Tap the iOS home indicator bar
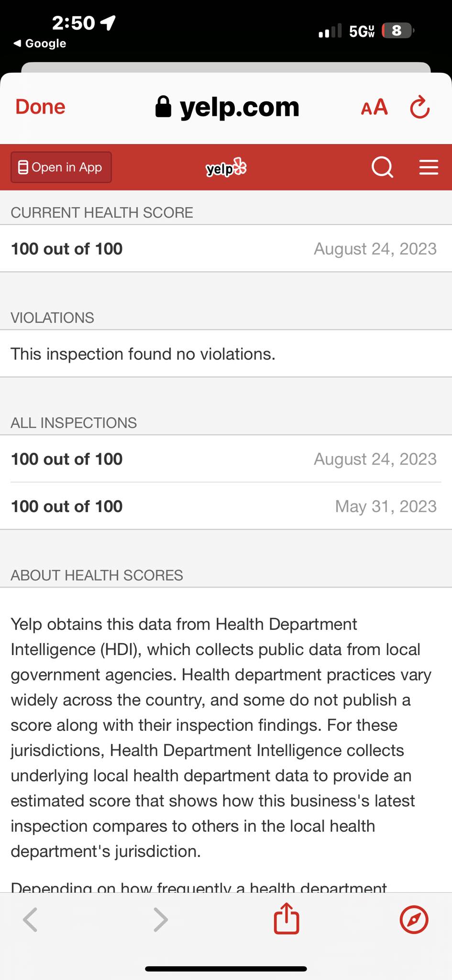452x980 pixels. [x=226, y=969]
